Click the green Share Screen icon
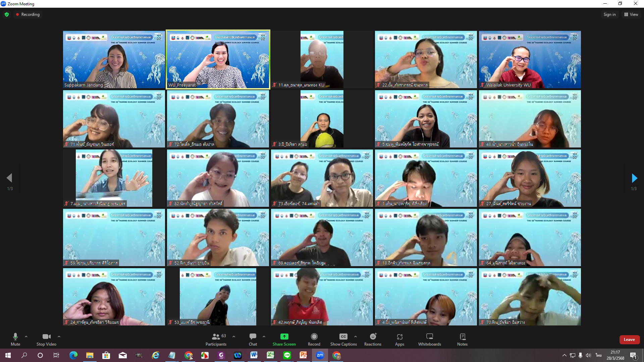 [284, 337]
